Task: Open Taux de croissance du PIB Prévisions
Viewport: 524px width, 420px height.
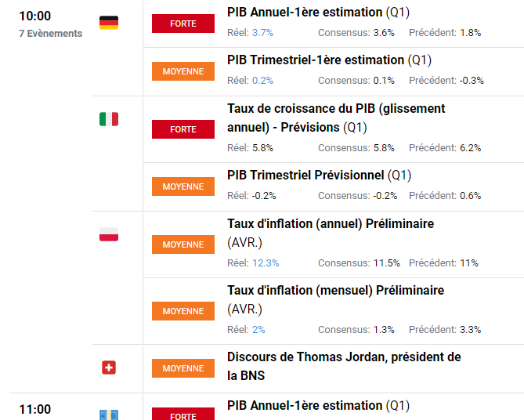Action: coord(336,118)
